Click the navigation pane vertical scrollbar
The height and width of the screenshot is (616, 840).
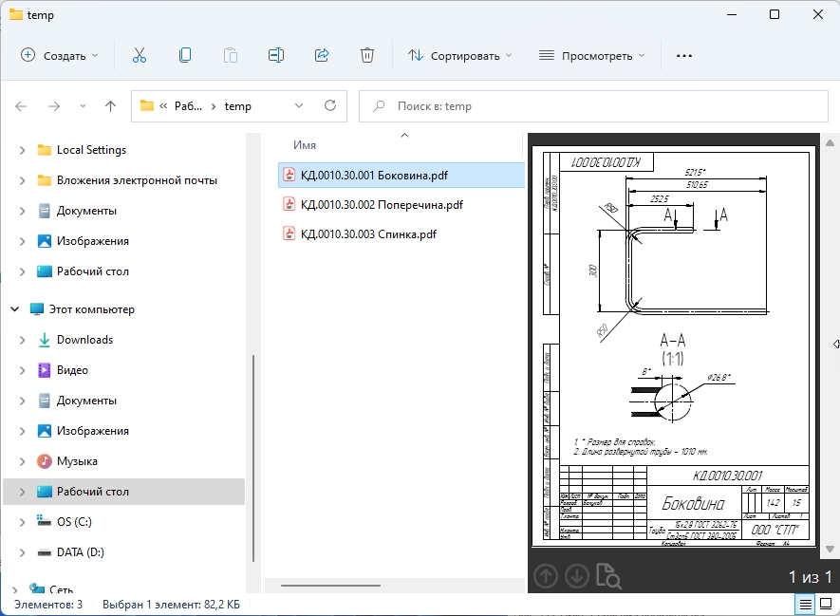pyautogui.click(x=252, y=458)
